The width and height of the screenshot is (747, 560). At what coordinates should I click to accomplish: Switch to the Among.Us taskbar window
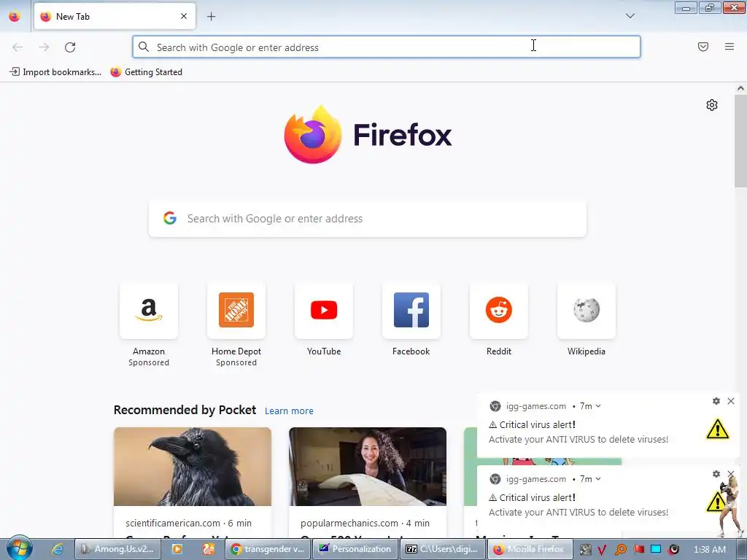pos(117,549)
